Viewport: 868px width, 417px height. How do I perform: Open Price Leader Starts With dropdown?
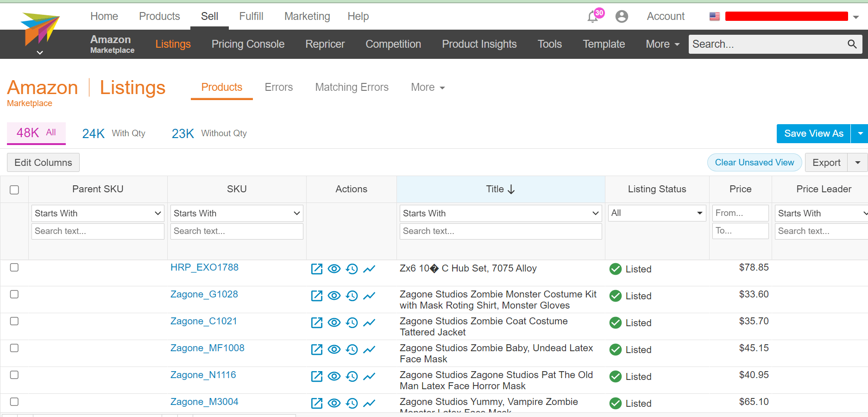[x=822, y=213]
